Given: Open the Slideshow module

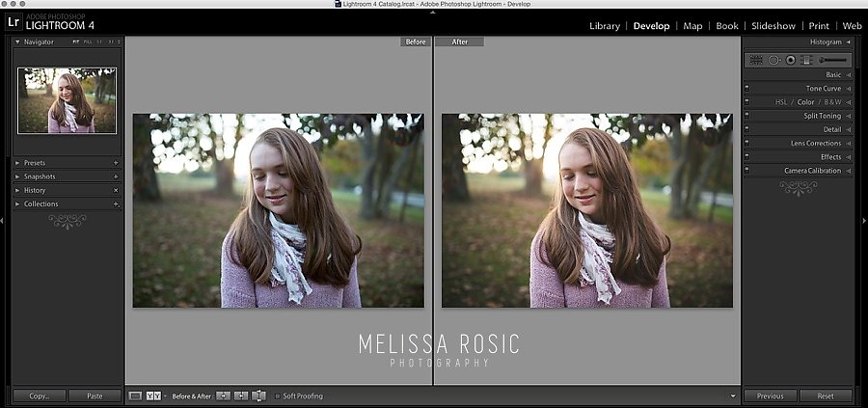Looking at the screenshot, I should (773, 26).
